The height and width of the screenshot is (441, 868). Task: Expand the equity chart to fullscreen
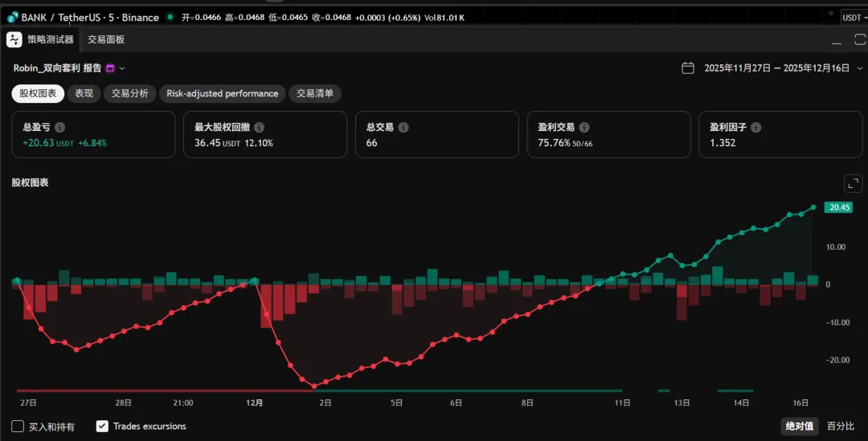[x=853, y=183]
